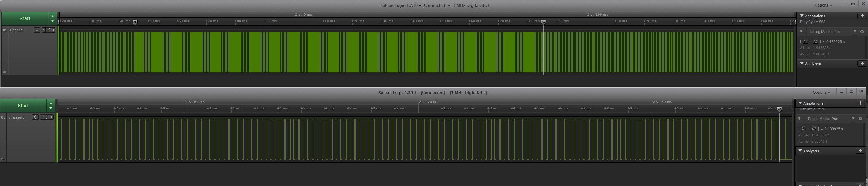This screenshot has height=186, width=868.
Task: Jump to previous edge on Channel 5 in bottom window
Action: point(42,117)
